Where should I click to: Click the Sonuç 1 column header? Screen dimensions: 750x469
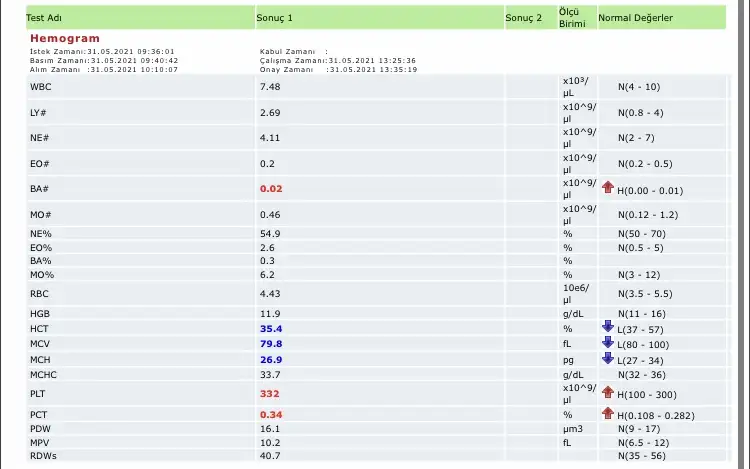pos(276,18)
